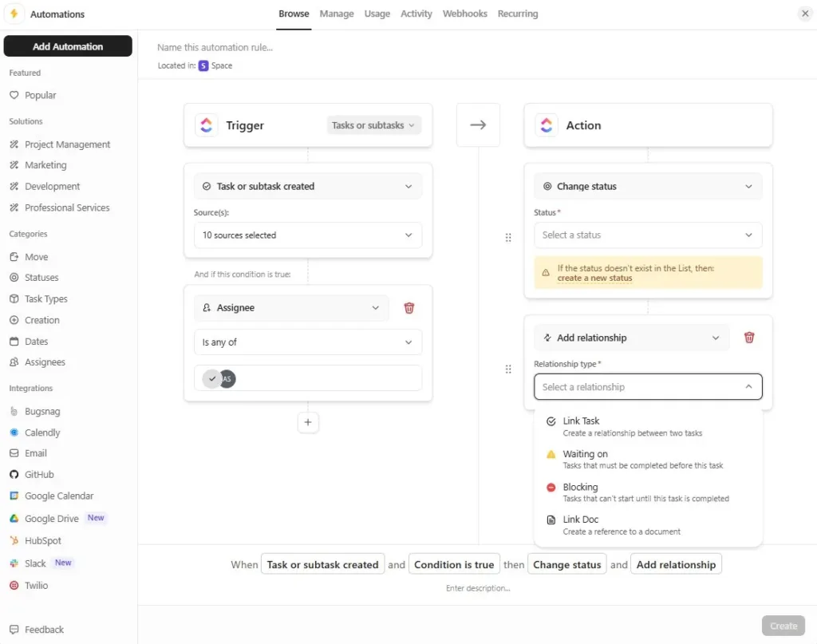Viewport: 817px width, 644px height.
Task: Select the HubSpot integration
Action: (x=35, y=541)
